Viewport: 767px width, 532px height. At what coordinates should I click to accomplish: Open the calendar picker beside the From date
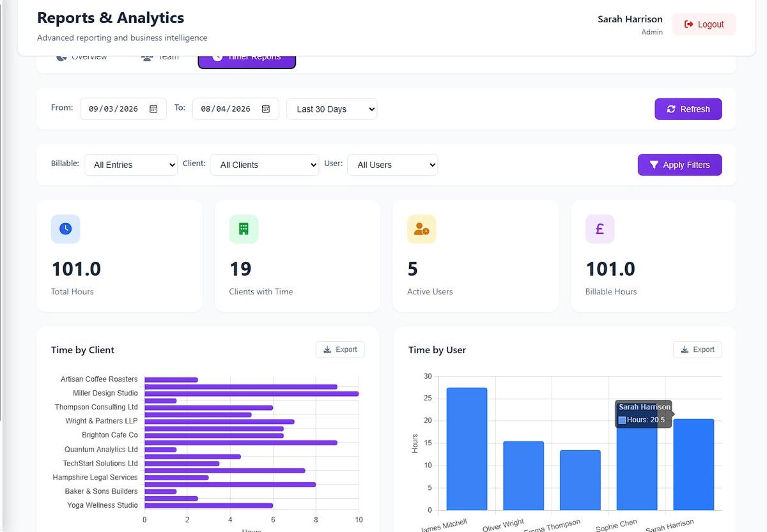point(153,109)
